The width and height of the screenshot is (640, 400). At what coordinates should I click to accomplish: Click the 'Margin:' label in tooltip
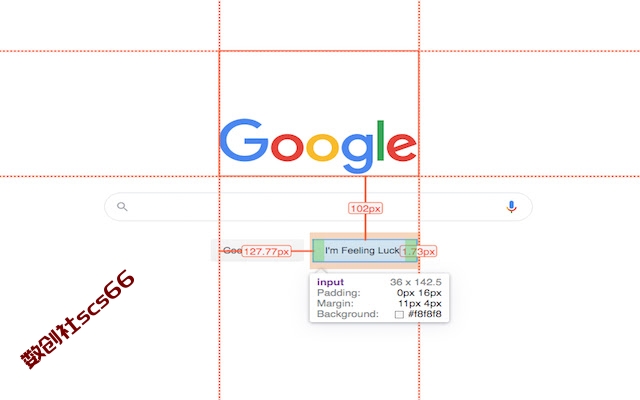[x=335, y=303]
